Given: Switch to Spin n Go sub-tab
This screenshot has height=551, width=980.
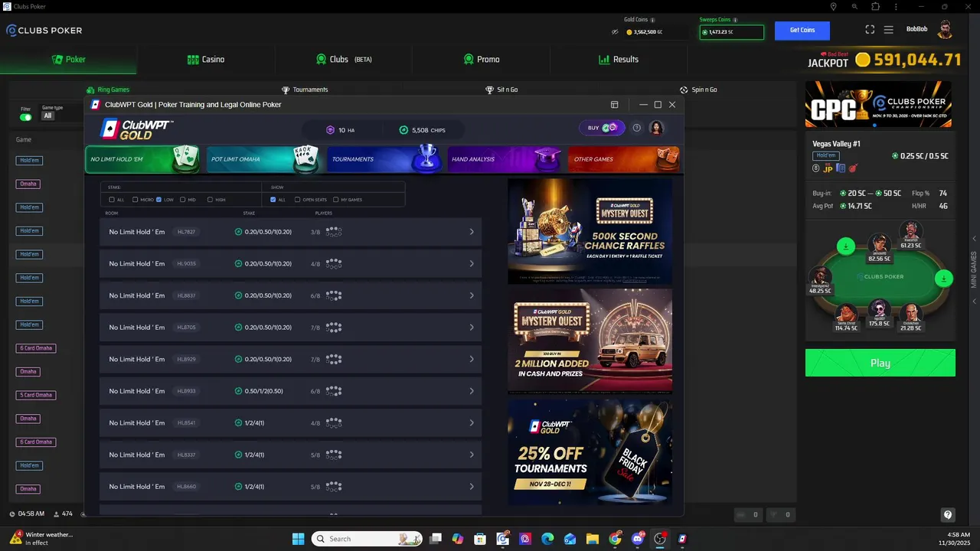Looking at the screenshot, I should point(698,90).
